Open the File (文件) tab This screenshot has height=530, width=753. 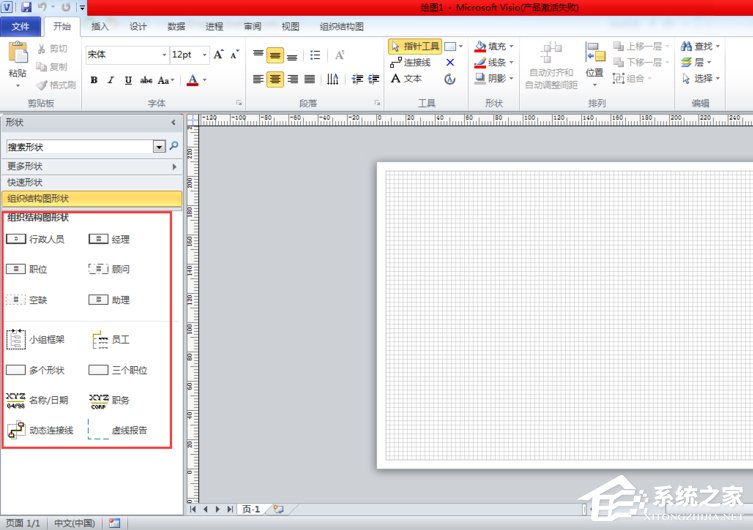[x=20, y=26]
